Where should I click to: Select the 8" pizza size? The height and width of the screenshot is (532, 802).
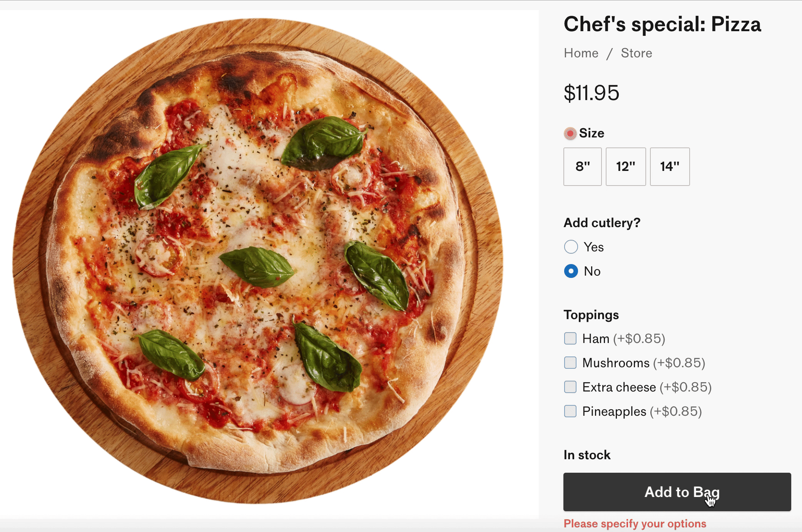pyautogui.click(x=582, y=167)
